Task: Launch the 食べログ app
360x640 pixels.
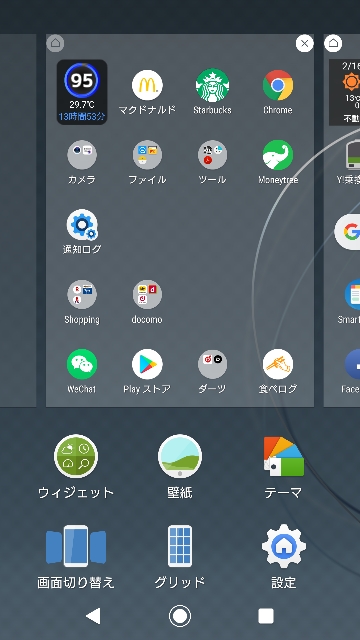Action: (278, 364)
